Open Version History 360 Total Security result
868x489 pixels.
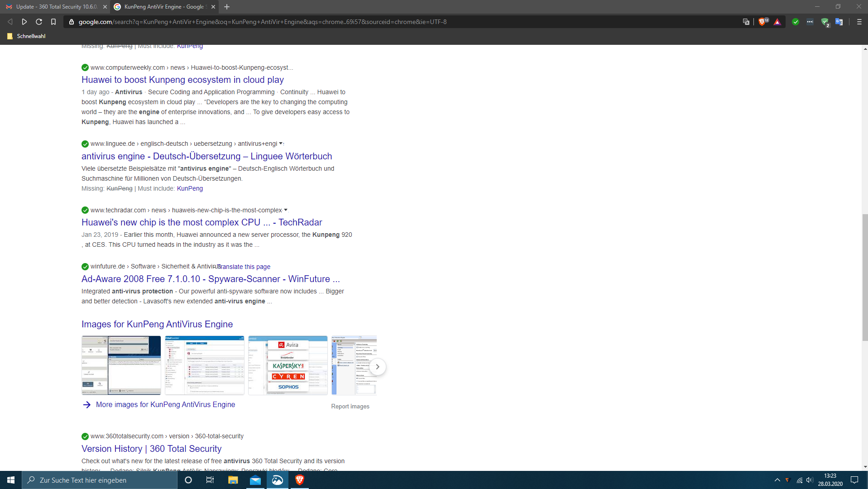tap(151, 449)
